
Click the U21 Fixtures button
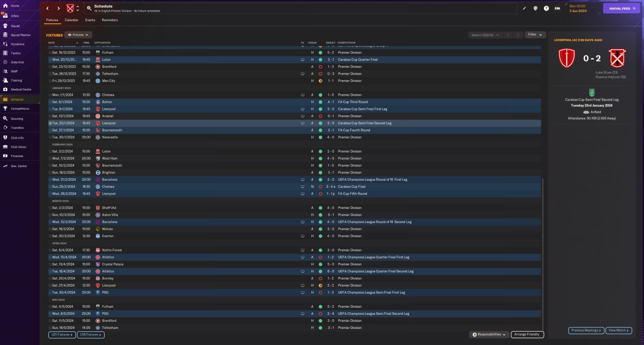pyautogui.click(x=62, y=334)
